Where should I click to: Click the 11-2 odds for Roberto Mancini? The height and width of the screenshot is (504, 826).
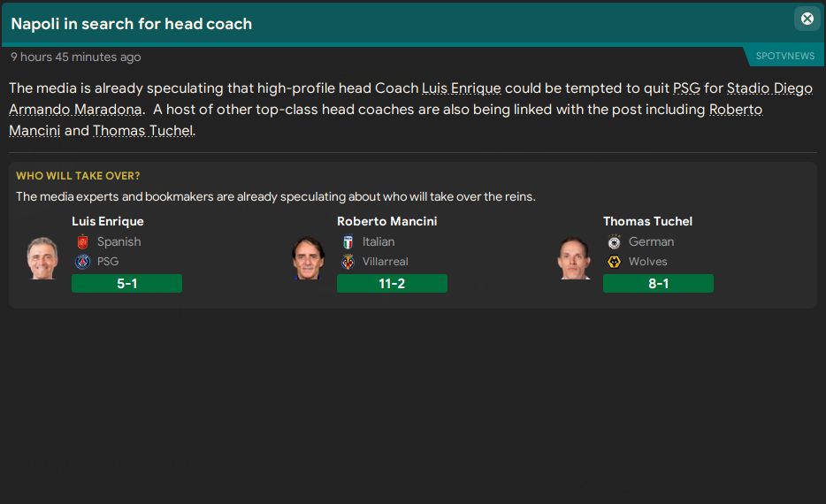[x=392, y=284]
